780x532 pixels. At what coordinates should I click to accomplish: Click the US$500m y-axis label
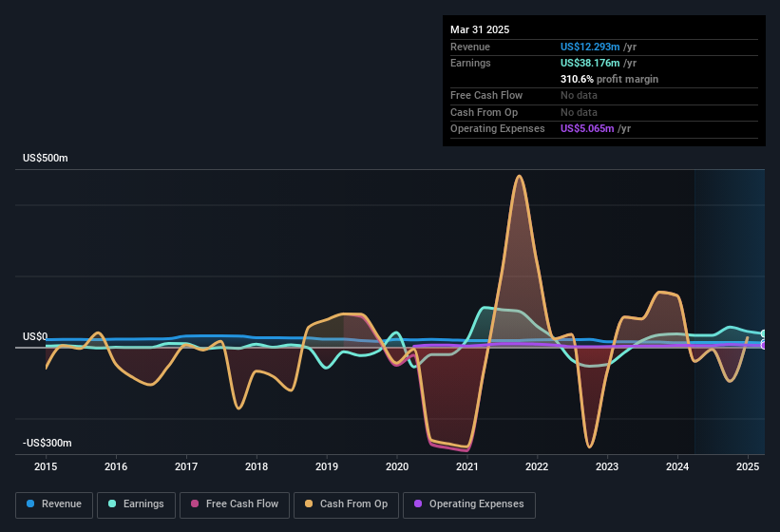click(46, 158)
